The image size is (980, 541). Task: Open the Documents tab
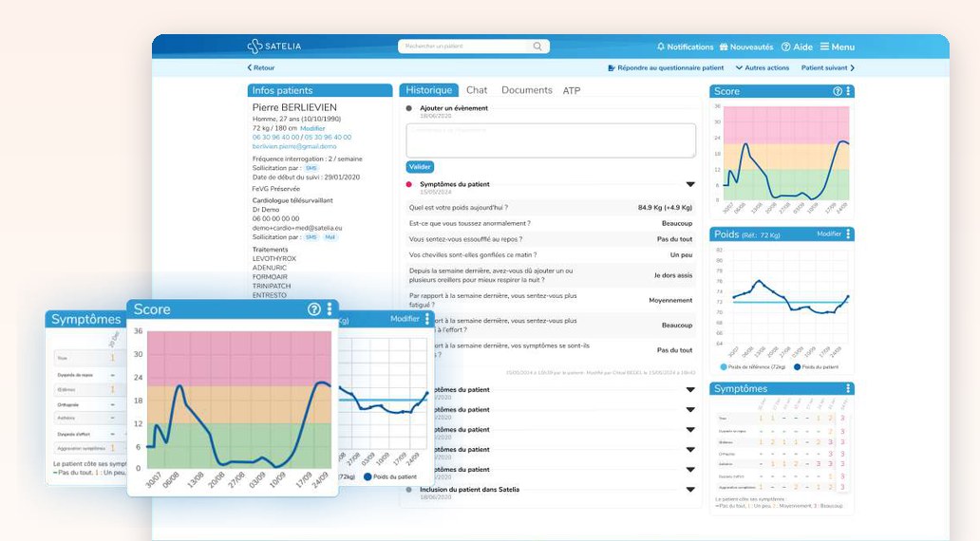click(527, 90)
